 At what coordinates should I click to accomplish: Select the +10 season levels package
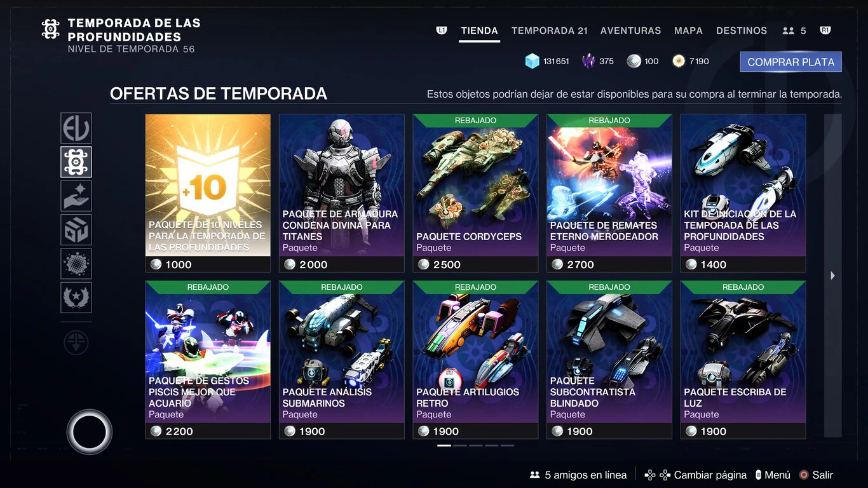pos(208,193)
